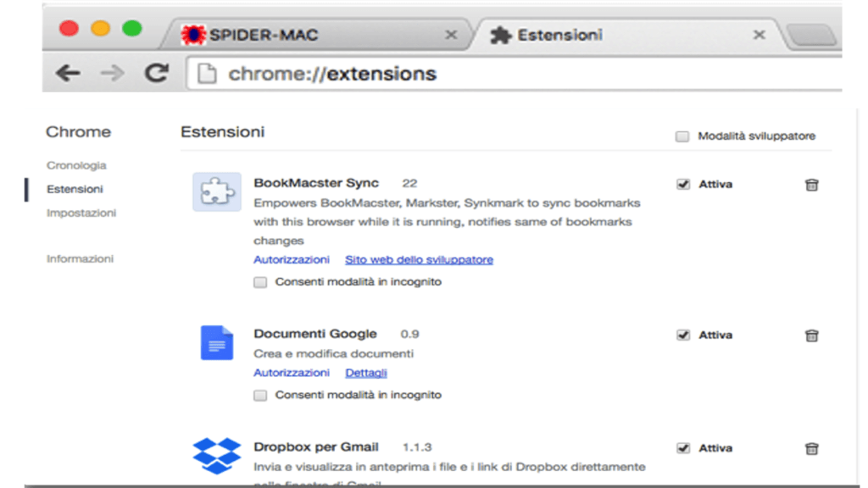Open Autorizzazioni for Documenti Google

[x=292, y=373]
